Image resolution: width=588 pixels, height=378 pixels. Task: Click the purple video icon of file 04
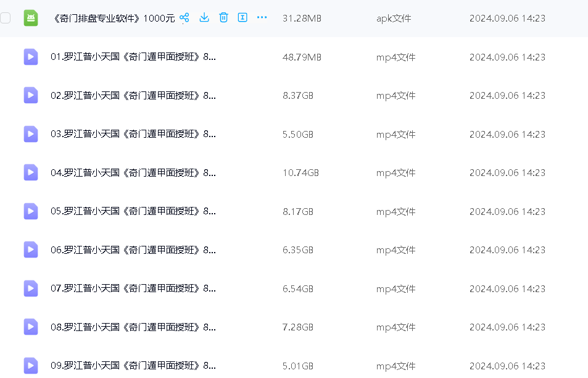pos(31,173)
